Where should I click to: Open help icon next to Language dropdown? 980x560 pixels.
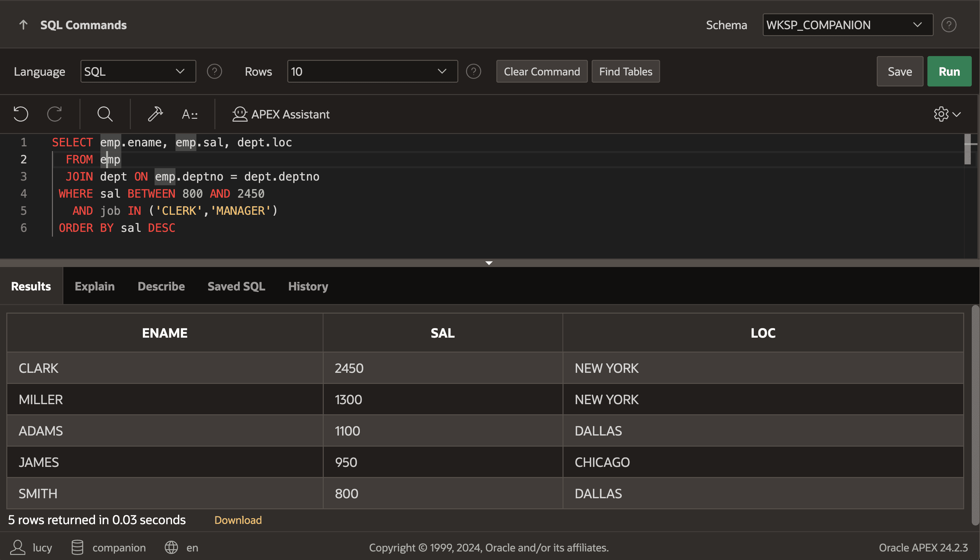click(x=214, y=72)
